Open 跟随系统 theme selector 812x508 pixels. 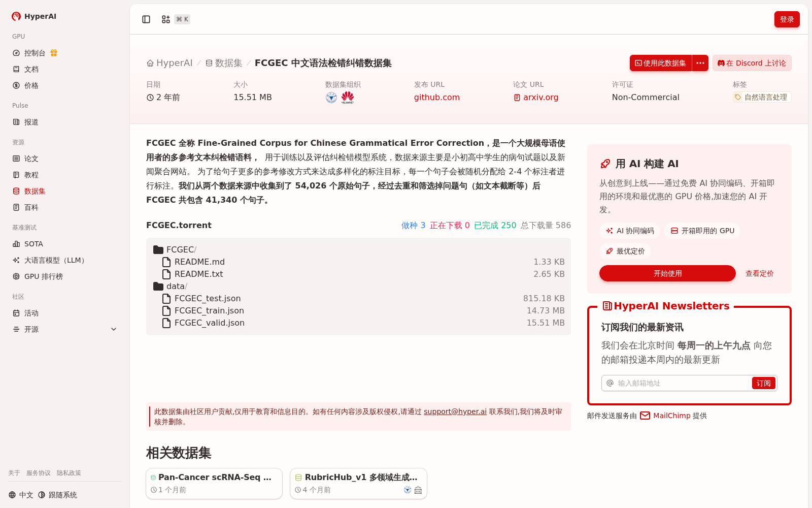[57, 495]
